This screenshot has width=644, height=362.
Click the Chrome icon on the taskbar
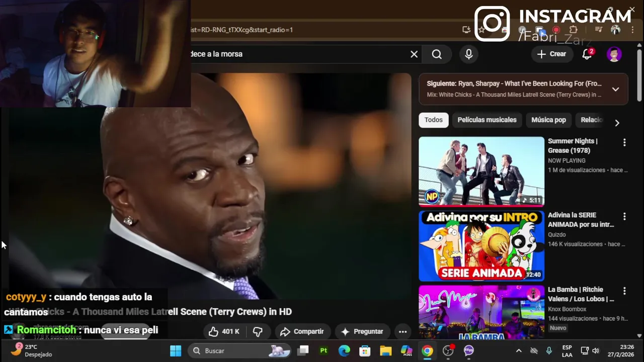[427, 351]
